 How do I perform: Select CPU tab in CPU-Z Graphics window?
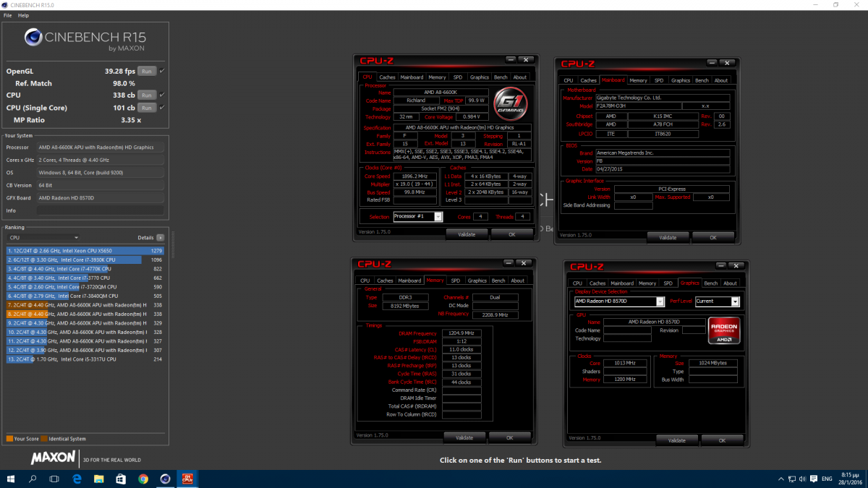pyautogui.click(x=576, y=283)
